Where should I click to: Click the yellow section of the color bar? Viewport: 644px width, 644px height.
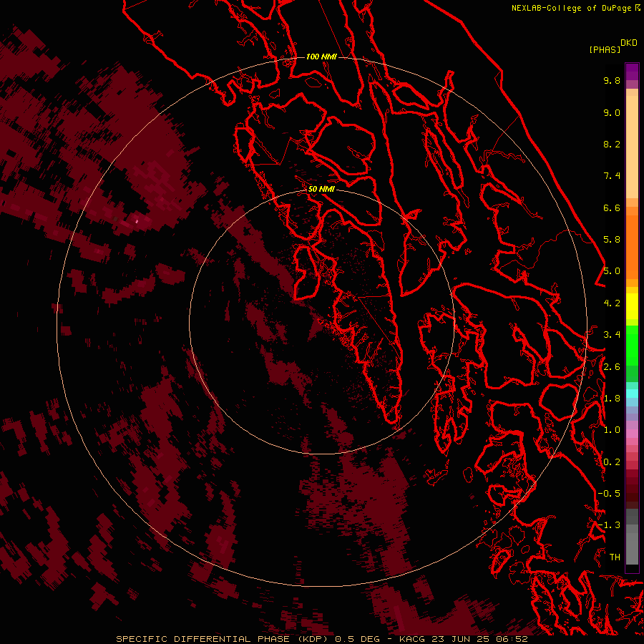(632, 306)
